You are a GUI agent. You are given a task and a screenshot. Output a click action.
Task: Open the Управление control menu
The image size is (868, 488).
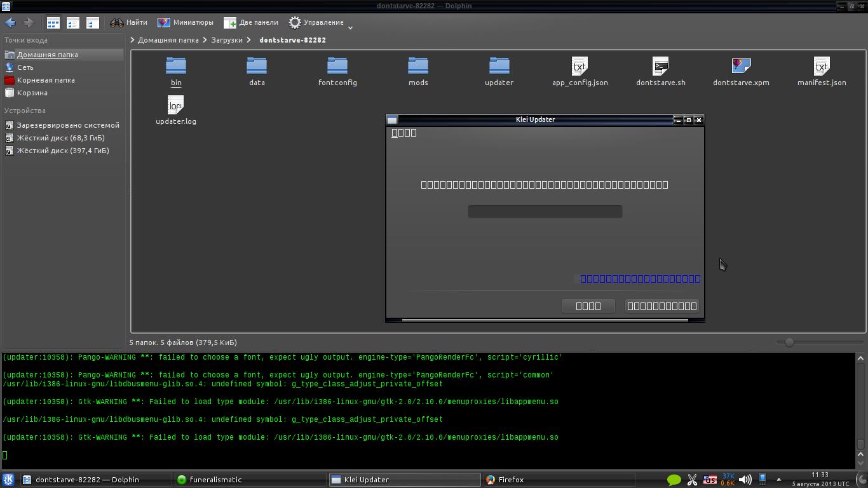[316, 23]
